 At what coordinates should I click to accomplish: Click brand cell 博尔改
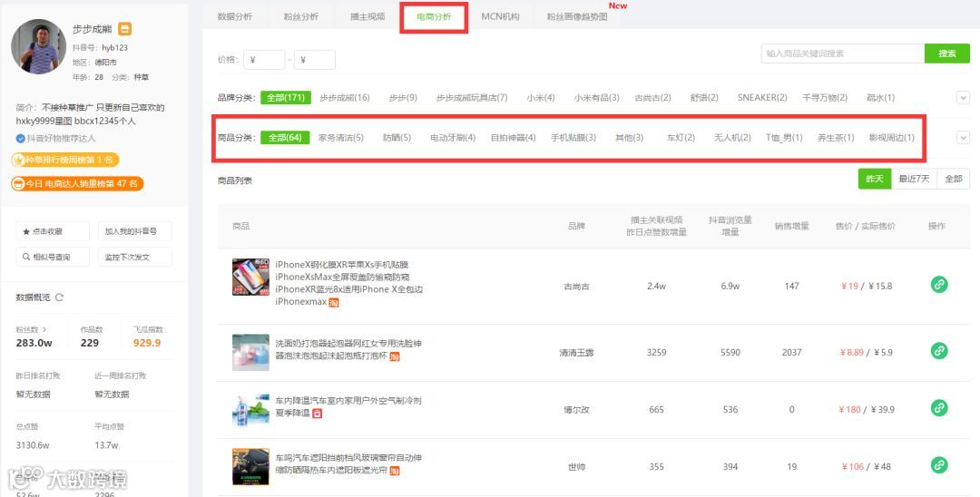click(x=576, y=410)
